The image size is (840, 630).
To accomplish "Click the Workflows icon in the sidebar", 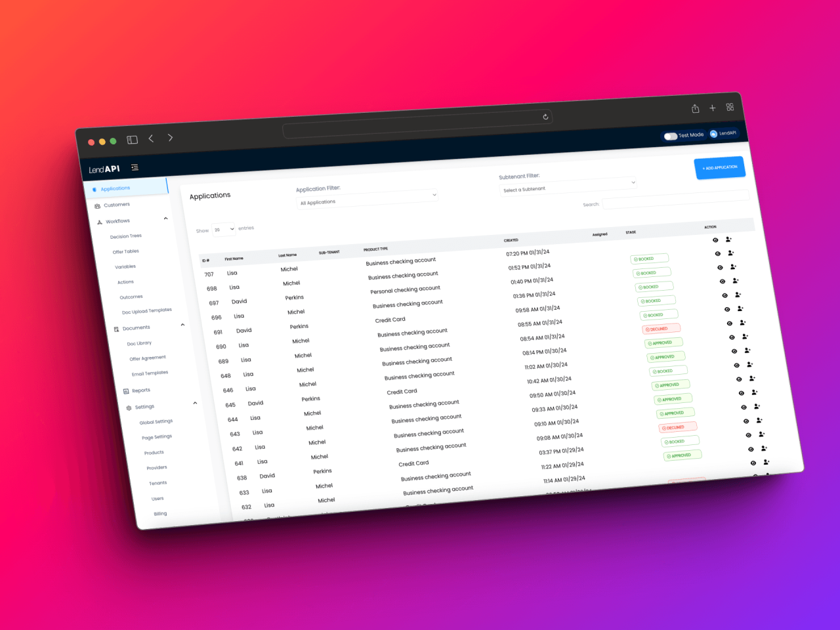I will pos(98,220).
